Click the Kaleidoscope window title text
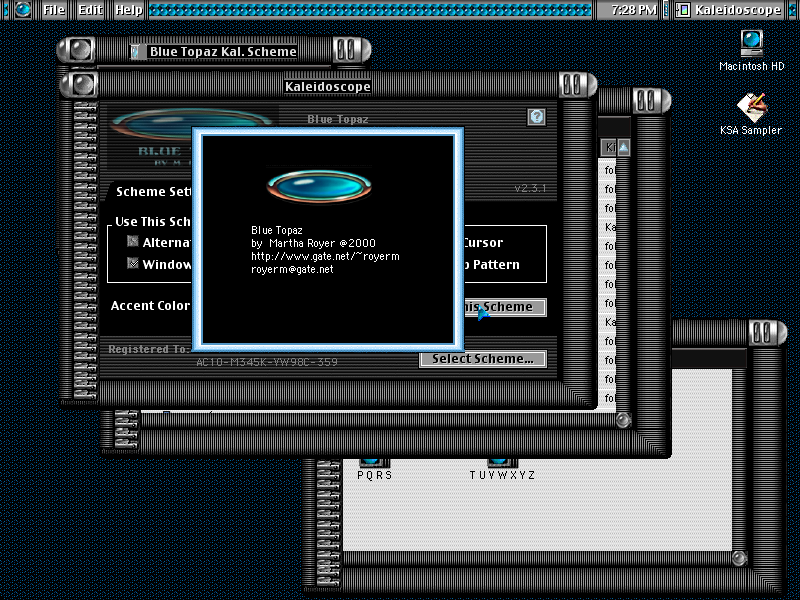Viewport: 800px width, 600px height. pos(328,87)
